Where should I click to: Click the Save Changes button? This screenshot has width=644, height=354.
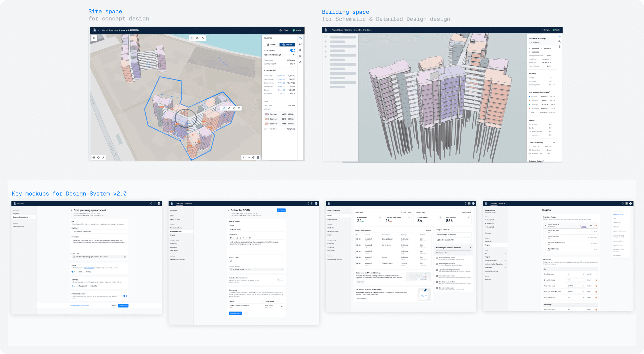(x=123, y=306)
